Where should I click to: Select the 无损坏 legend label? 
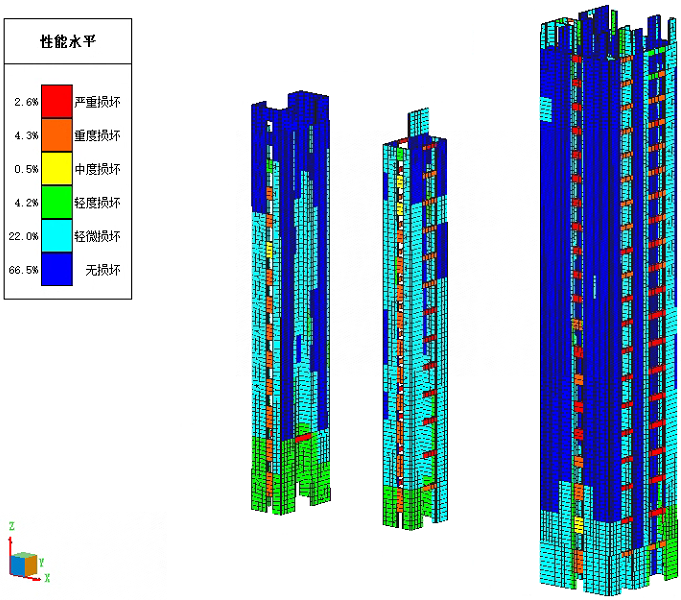point(103,270)
